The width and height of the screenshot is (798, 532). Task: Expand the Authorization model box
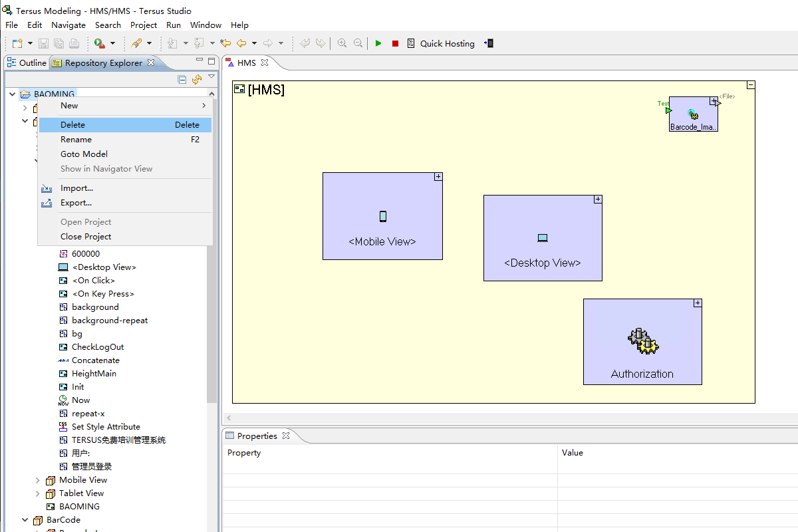(x=698, y=303)
